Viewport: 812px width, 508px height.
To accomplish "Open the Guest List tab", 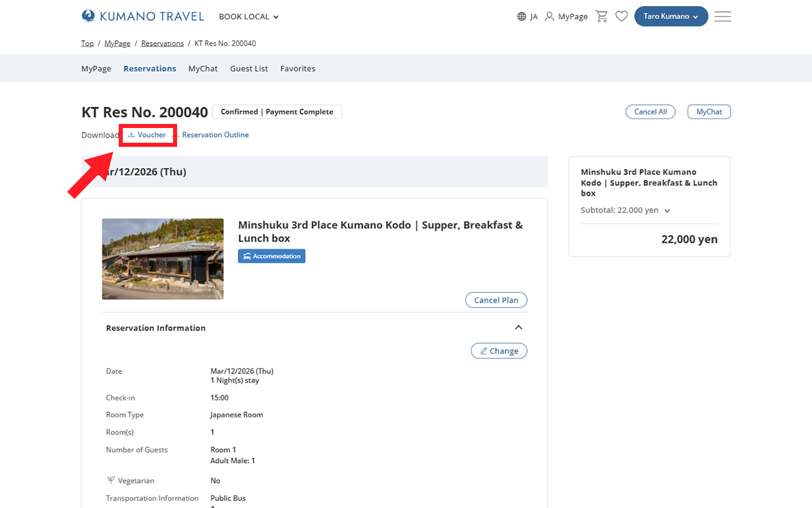I will point(249,69).
